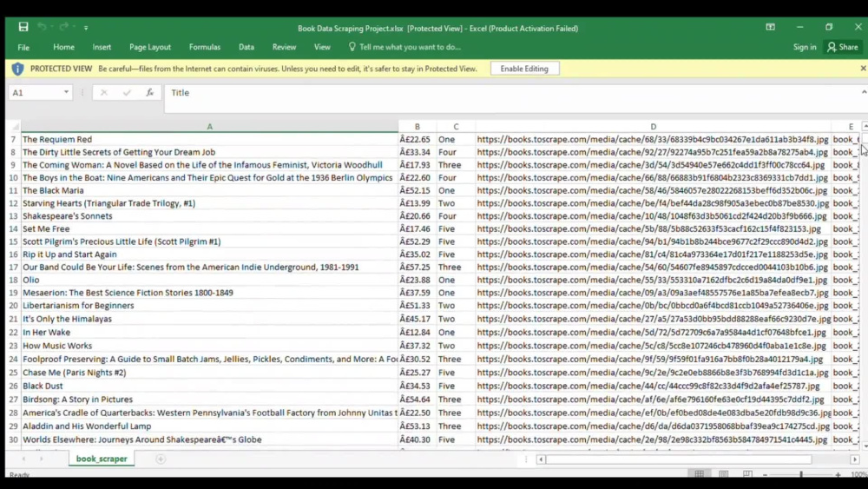Screen dimensions: 868x489
Task: Click cell 'Aladdin and His Wonderful Lamp'
Action: click(210, 426)
